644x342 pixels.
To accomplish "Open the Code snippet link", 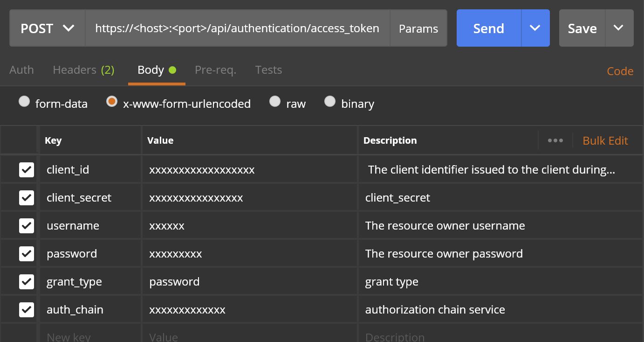I will point(620,71).
